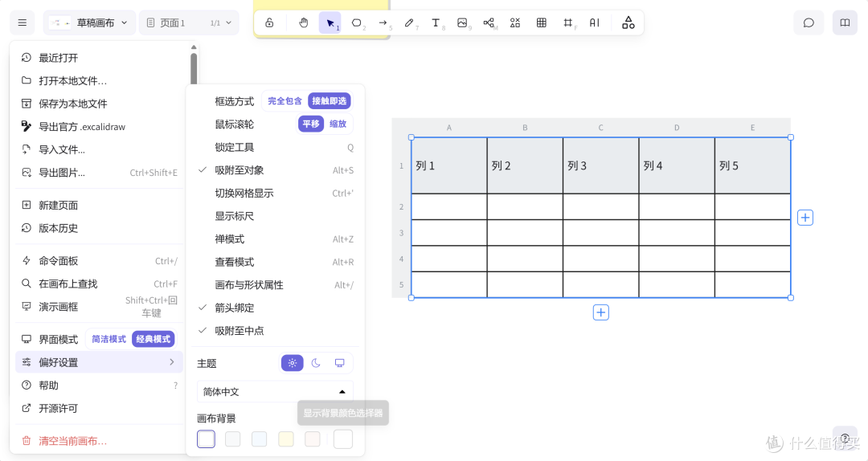The width and height of the screenshot is (868, 461).
Task: Set mouse wheel to 平移
Action: click(311, 124)
